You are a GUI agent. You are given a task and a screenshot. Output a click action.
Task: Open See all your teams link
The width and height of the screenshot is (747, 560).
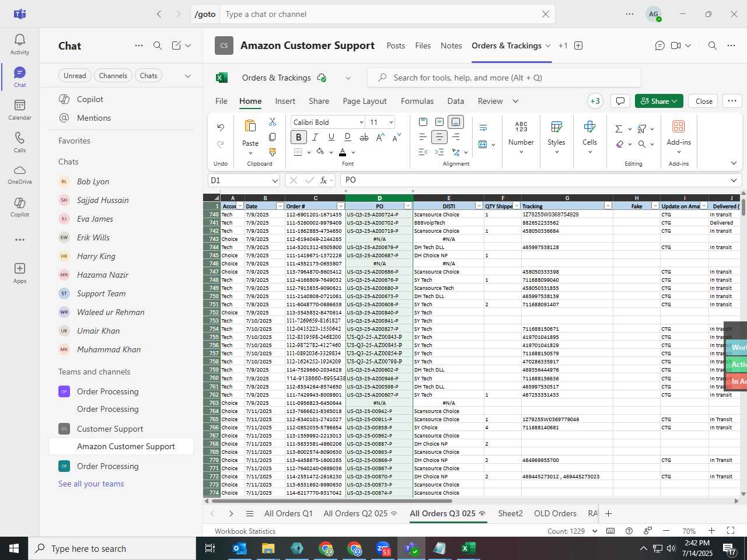91,484
